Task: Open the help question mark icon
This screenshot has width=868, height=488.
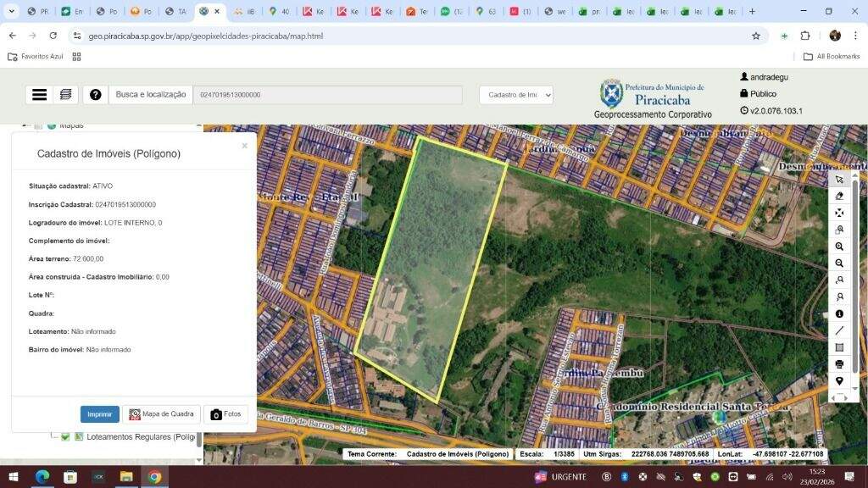Action: tap(95, 95)
